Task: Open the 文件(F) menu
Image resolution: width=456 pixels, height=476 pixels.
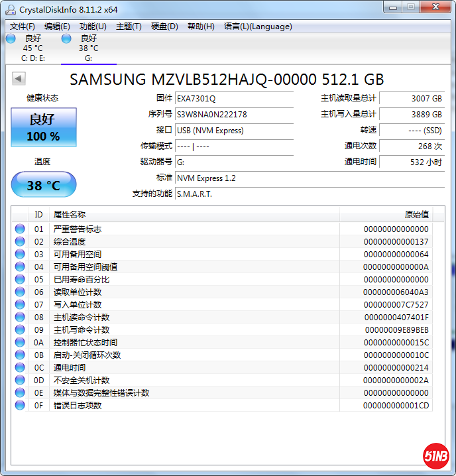Action: click(23, 27)
